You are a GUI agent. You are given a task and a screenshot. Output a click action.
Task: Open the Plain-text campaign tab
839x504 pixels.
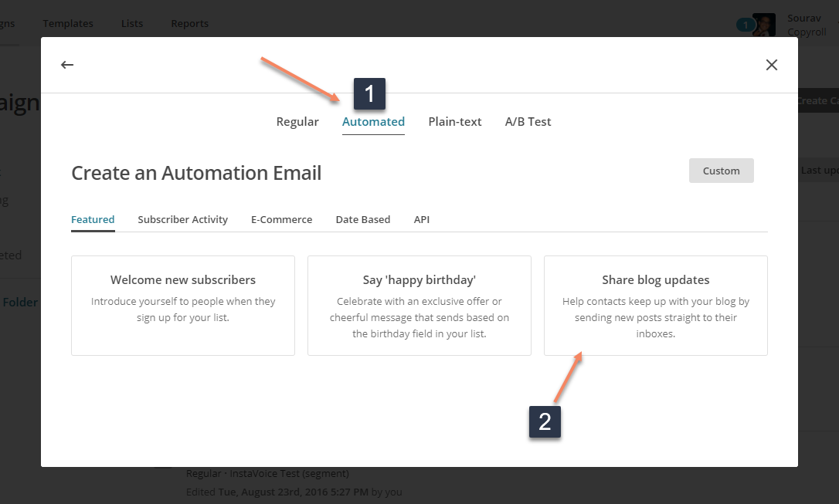[x=455, y=121]
